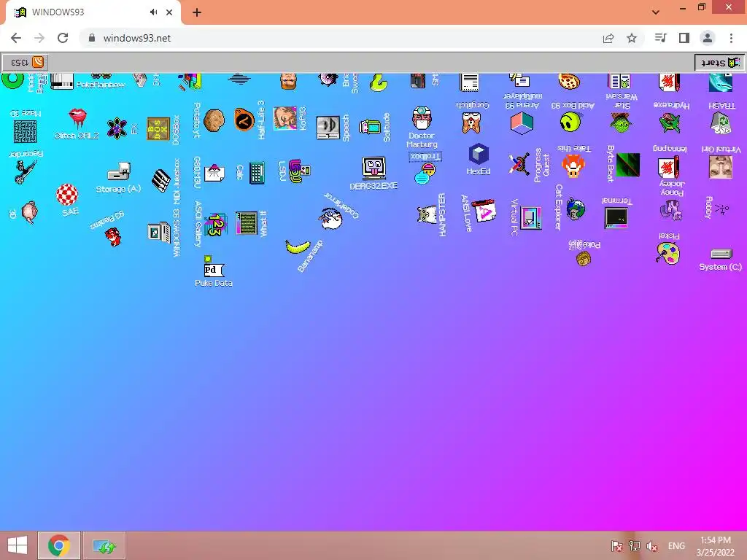The image size is (747, 560).
Task: Open the Robby stick figure icon
Action: click(721, 209)
